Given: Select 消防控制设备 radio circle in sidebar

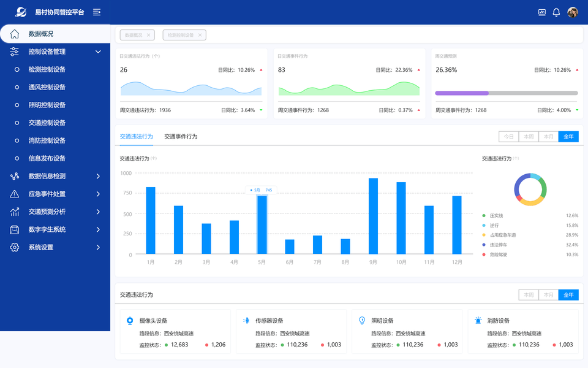Looking at the screenshot, I should pos(17,140).
